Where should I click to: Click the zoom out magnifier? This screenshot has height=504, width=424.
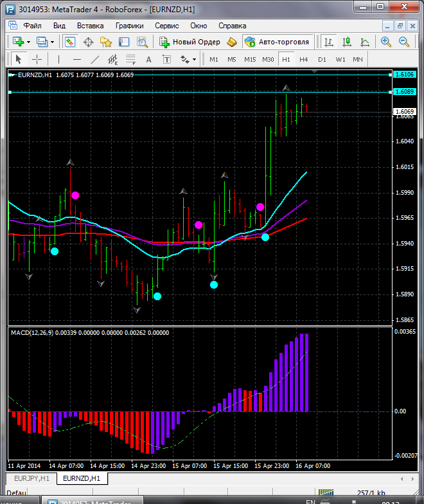(405, 42)
